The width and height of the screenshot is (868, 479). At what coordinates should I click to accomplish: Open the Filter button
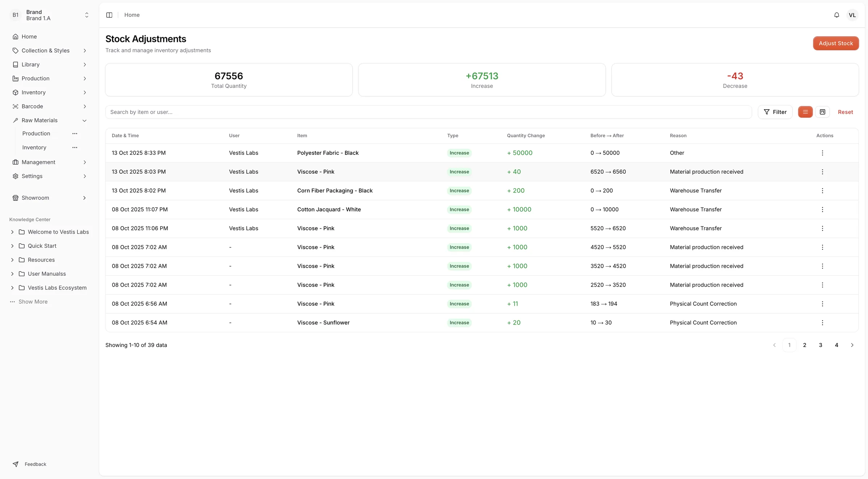(x=775, y=112)
